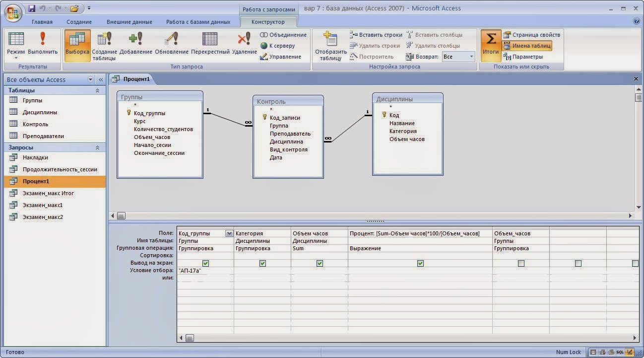Open the Создание ribbon tab
The height and width of the screenshot is (358, 644).
pyautogui.click(x=79, y=22)
